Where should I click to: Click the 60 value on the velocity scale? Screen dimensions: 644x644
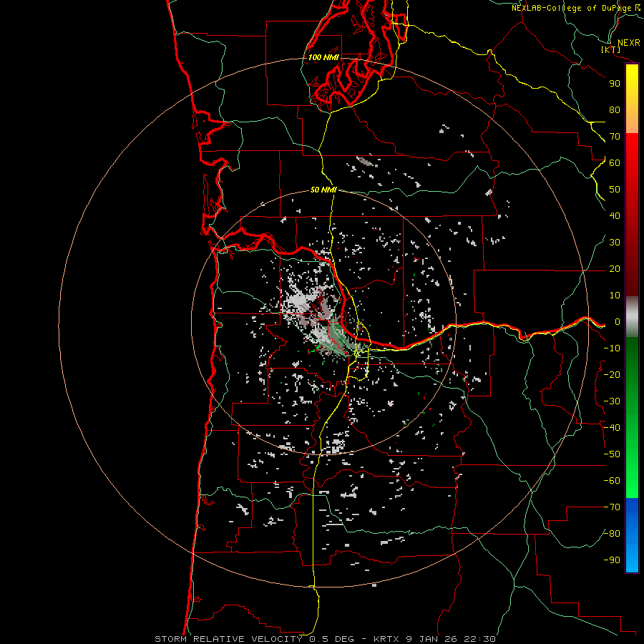(615, 163)
